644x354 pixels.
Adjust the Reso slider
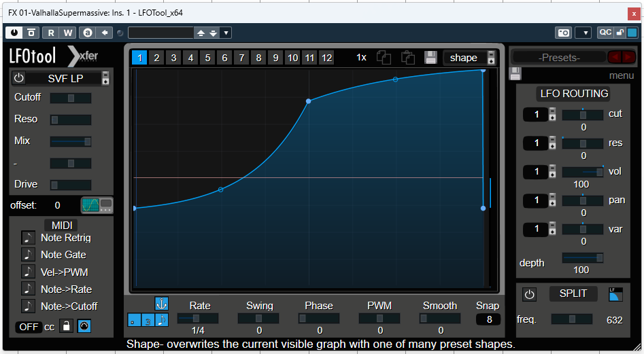[x=71, y=120]
